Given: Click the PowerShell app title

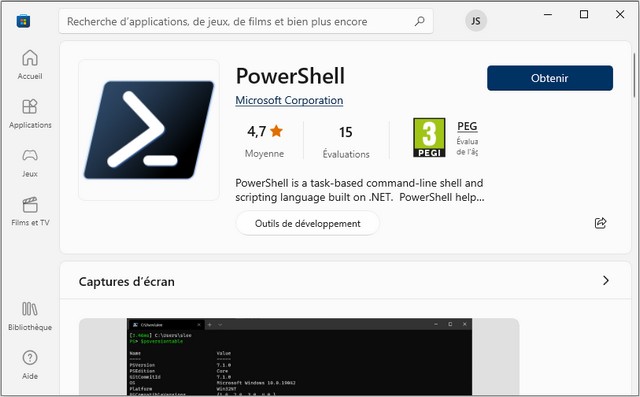Looking at the screenshot, I should [x=290, y=76].
